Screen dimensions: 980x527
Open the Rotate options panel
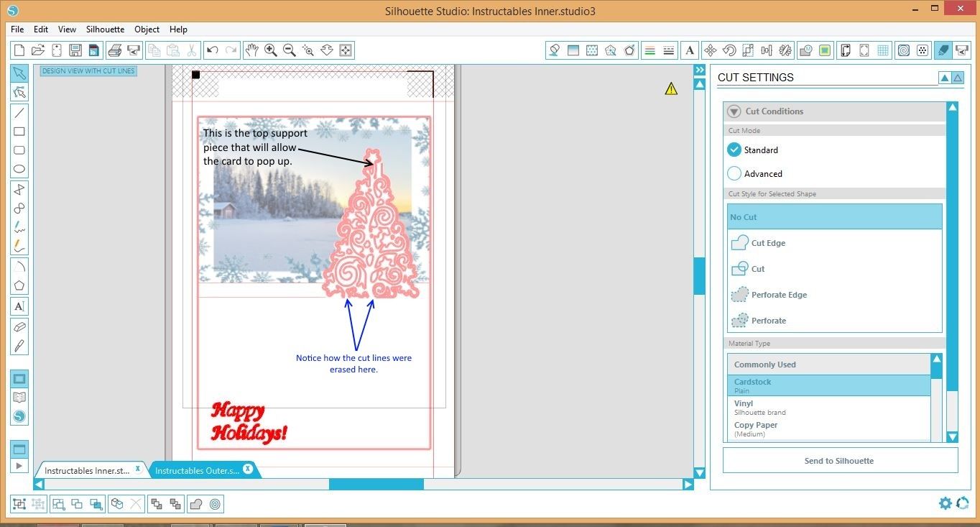729,50
